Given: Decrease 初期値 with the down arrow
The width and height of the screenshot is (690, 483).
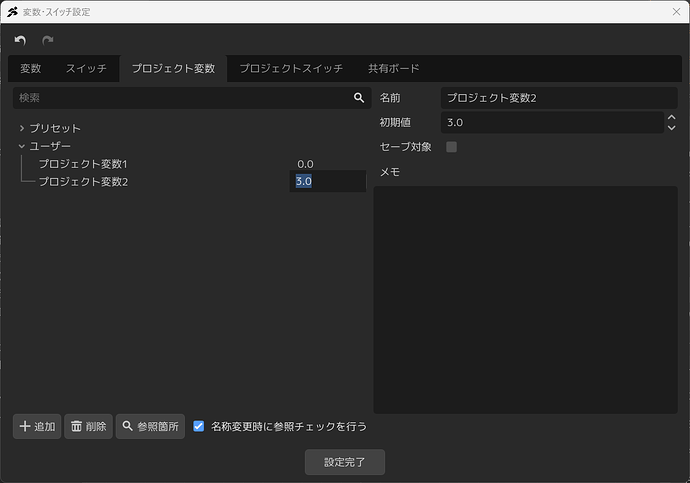Looking at the screenshot, I should (672, 128).
